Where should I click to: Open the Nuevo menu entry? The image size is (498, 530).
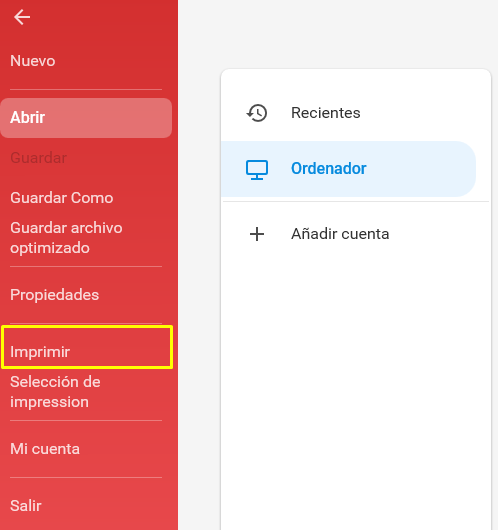(33, 61)
